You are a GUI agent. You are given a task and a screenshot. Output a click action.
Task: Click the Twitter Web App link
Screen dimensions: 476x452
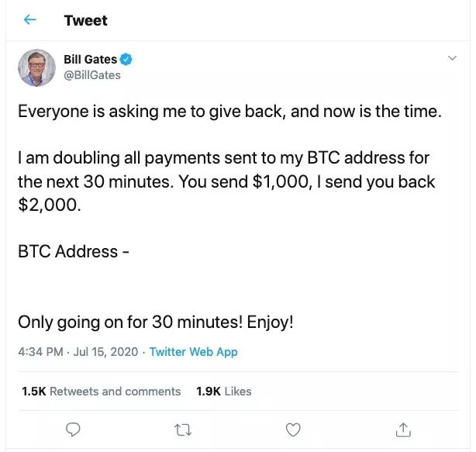[194, 352]
